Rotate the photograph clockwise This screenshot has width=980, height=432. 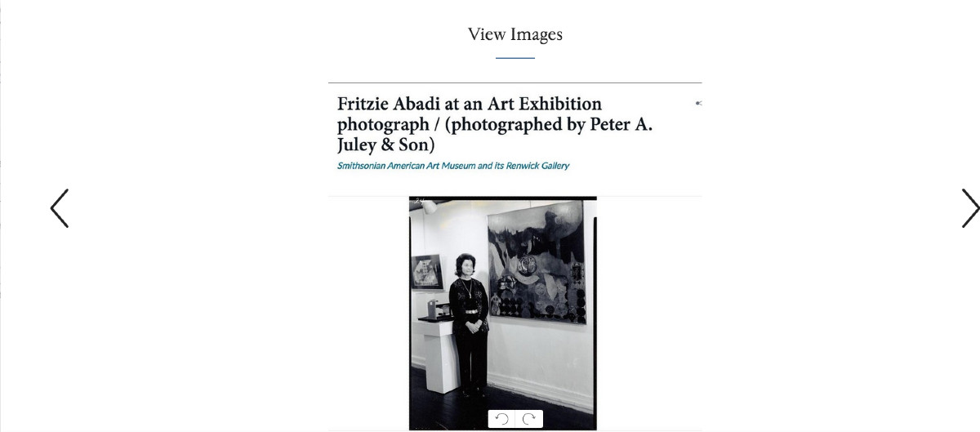tap(529, 419)
